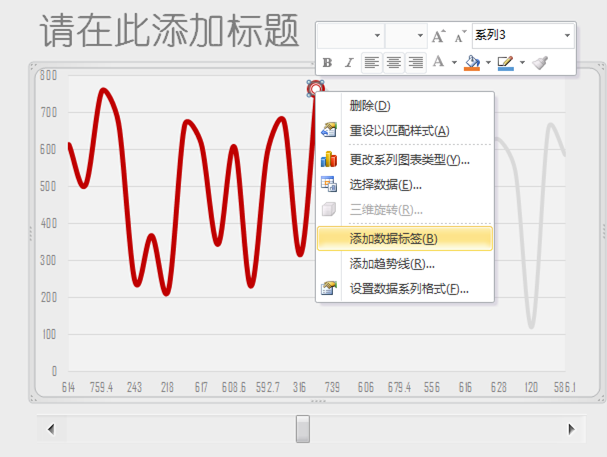
Task: Click the format data series icon
Action: coord(329,288)
